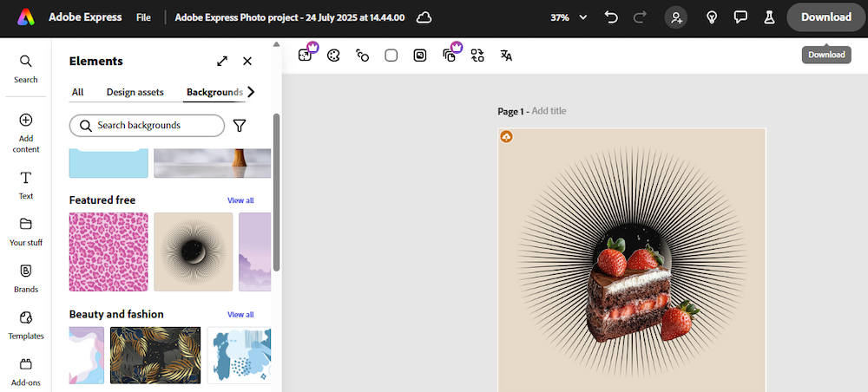Click the Download button

tap(826, 17)
